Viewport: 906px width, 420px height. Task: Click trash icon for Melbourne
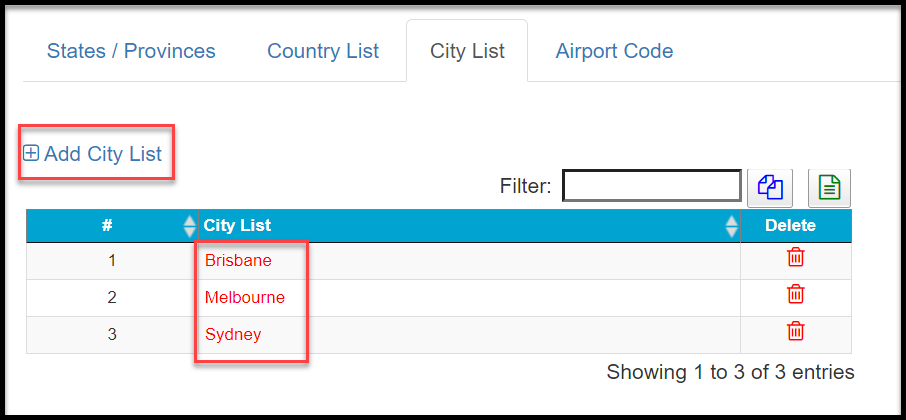(796, 294)
